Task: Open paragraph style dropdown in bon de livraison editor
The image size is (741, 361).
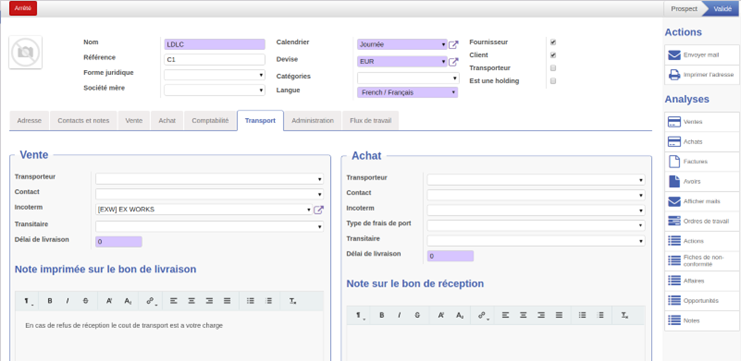Action: click(x=28, y=301)
